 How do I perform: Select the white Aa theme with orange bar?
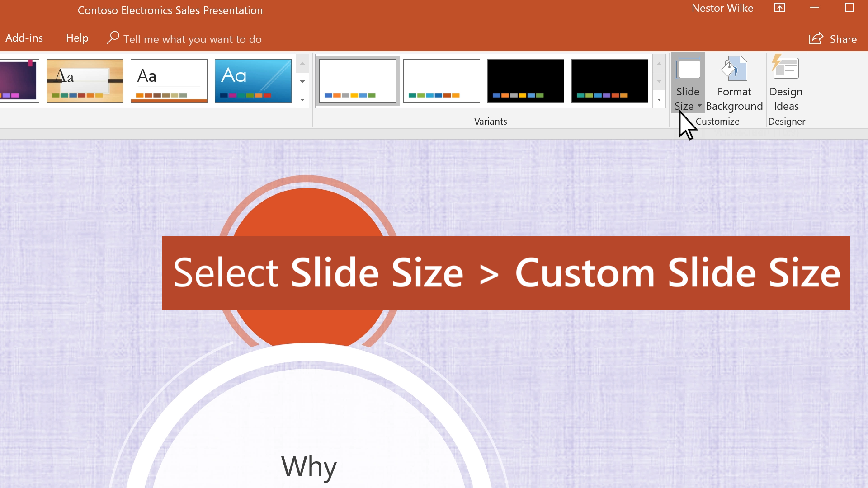(169, 81)
